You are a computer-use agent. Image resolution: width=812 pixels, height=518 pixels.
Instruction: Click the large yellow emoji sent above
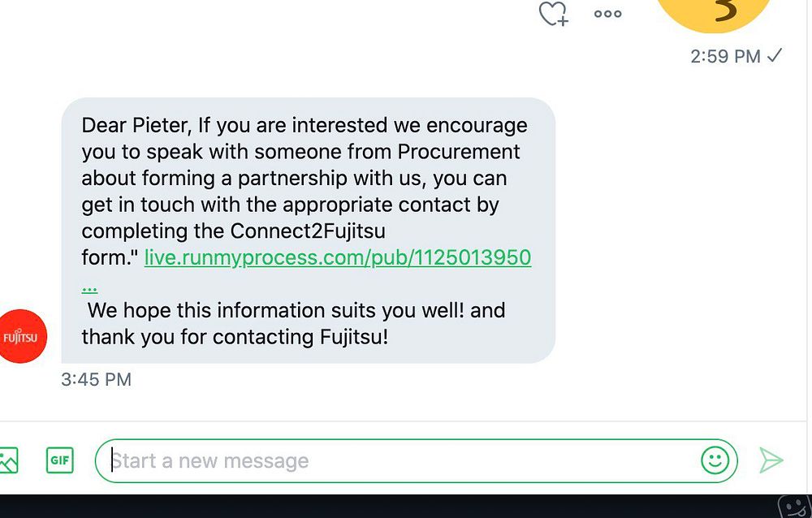tap(714, 14)
